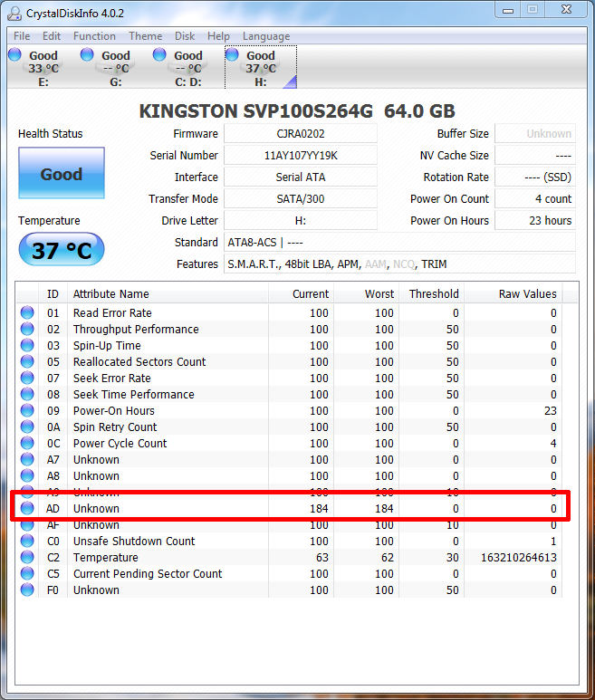The width and height of the screenshot is (595, 700).
Task: Click the Raw Values column header
Action: pyautogui.click(x=513, y=293)
